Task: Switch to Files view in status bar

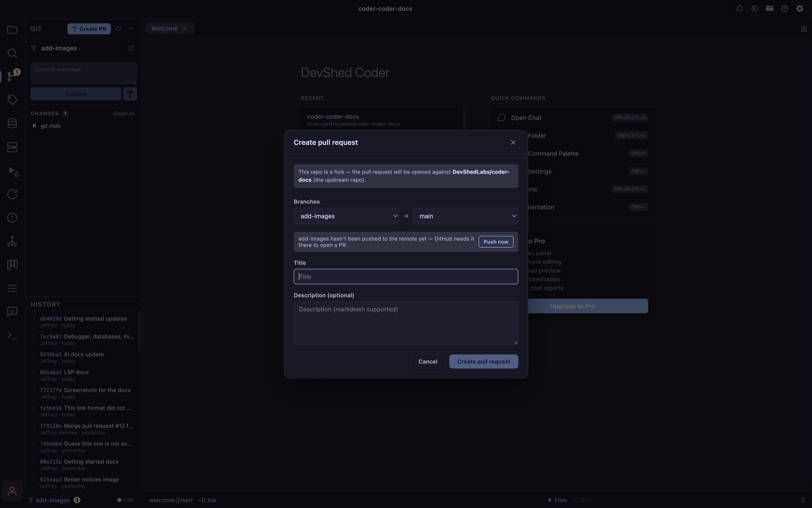Action: [557, 500]
